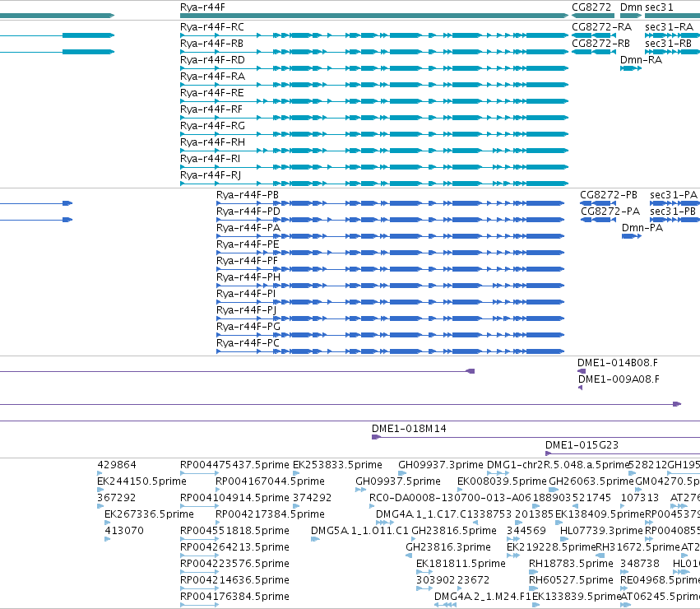Viewport: 700px width, 609px height.
Task: Select transcript Rya-r44F-RB label
Action: (x=211, y=44)
